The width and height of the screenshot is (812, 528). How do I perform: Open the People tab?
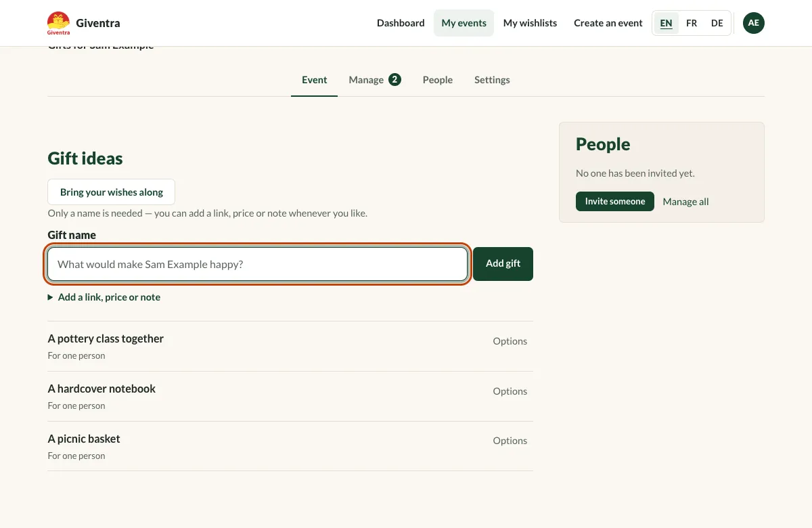438,80
